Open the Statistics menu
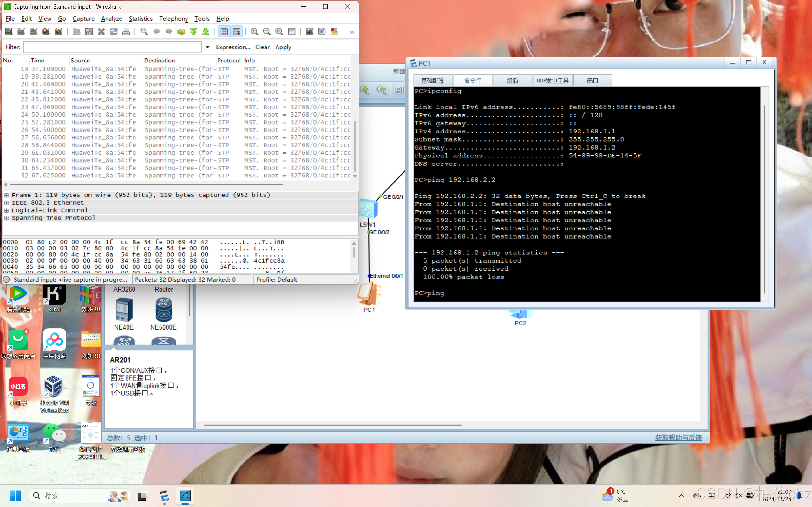 [140, 18]
